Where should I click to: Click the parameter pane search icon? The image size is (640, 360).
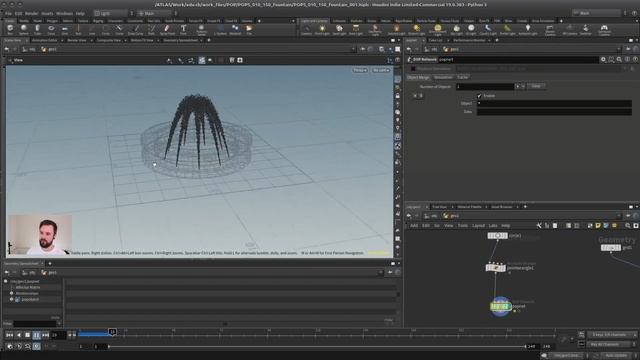pos(619,60)
